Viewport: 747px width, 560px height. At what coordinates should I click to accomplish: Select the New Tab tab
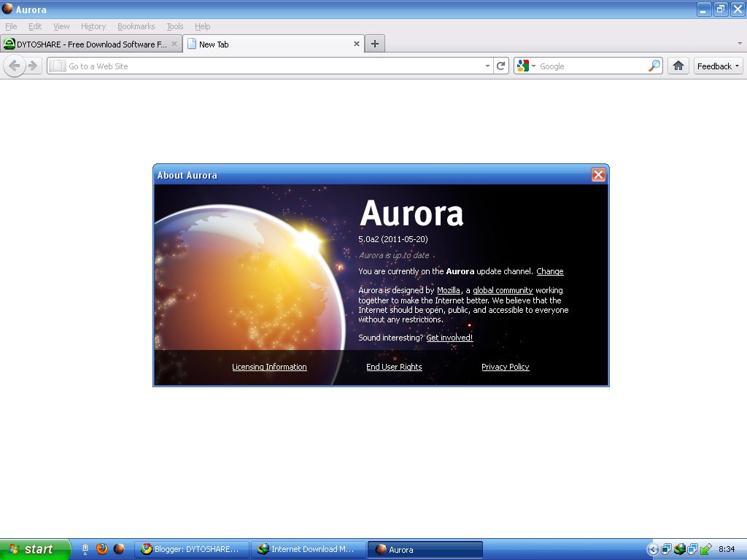click(274, 44)
